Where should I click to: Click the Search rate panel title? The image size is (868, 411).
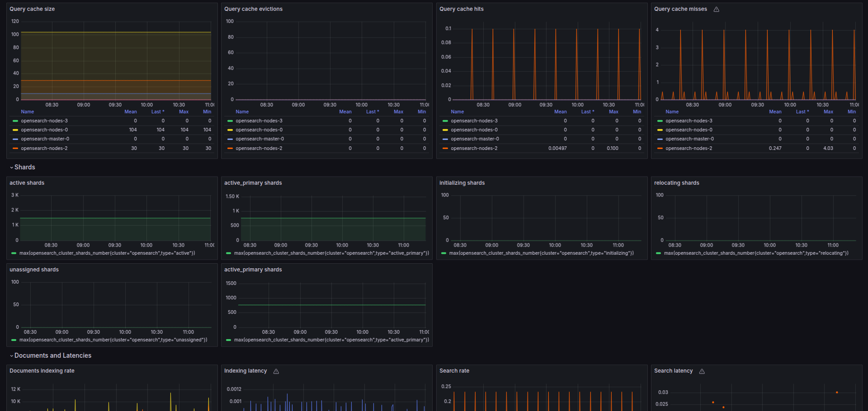coord(454,371)
